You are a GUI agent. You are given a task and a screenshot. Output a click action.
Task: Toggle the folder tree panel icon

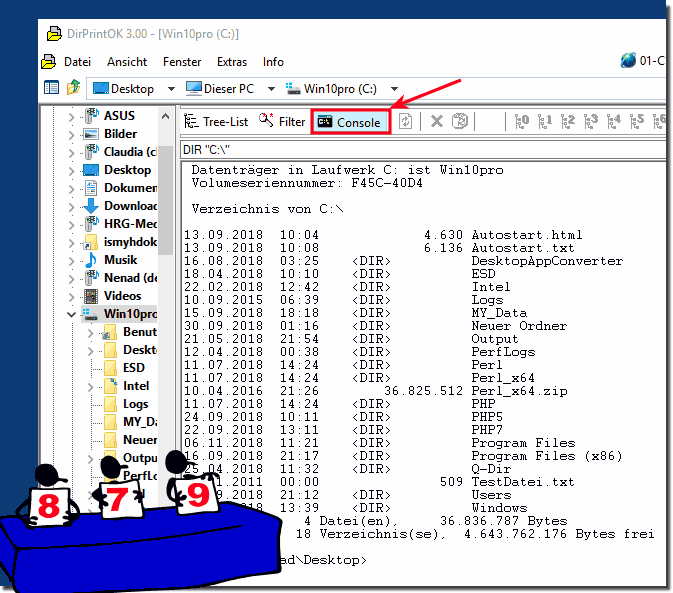point(52,88)
